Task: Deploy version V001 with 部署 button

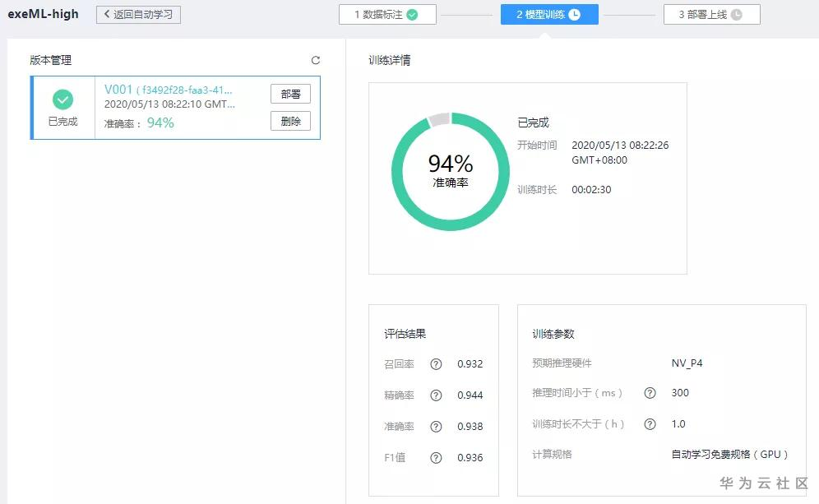Action: pyautogui.click(x=290, y=94)
